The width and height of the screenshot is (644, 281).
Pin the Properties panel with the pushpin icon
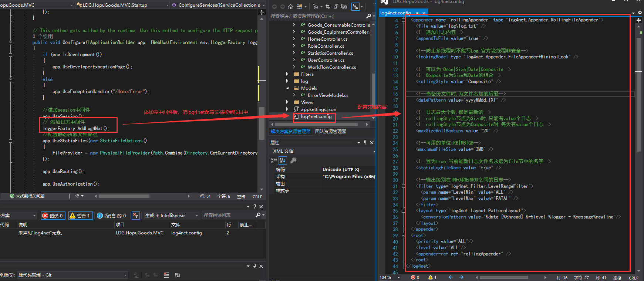click(365, 143)
